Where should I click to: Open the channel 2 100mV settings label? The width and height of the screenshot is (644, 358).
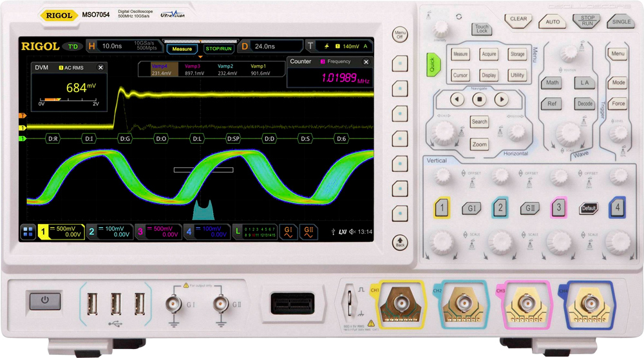(109, 232)
